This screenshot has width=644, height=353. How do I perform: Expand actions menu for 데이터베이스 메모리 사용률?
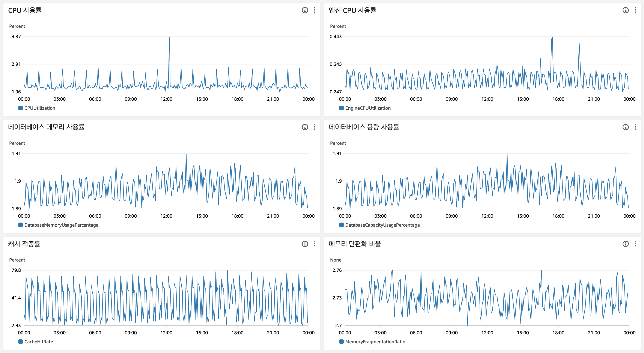tap(314, 127)
